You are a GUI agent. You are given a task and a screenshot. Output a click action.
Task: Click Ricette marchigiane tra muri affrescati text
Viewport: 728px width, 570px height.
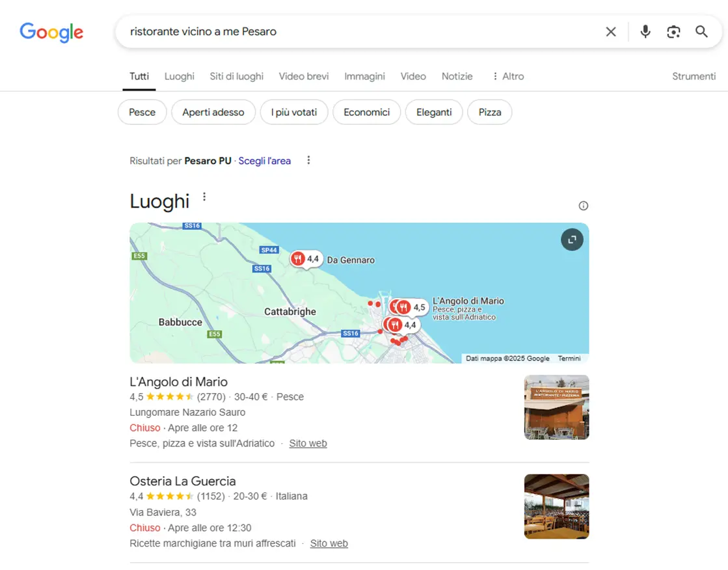213,543
